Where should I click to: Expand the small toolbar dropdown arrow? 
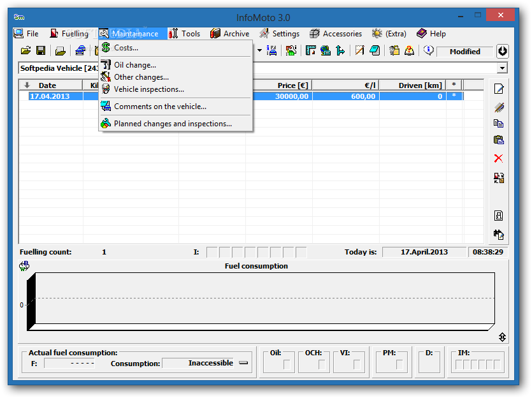pos(259,50)
